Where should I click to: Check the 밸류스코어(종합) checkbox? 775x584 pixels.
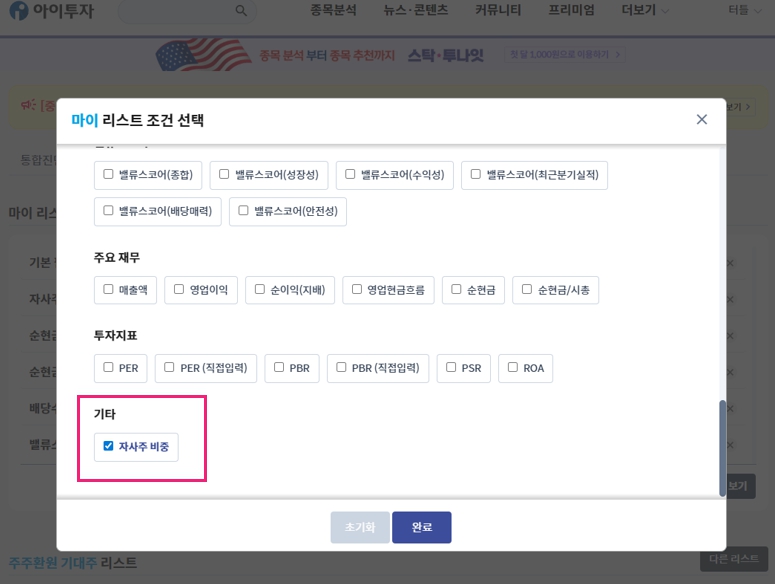click(108, 174)
